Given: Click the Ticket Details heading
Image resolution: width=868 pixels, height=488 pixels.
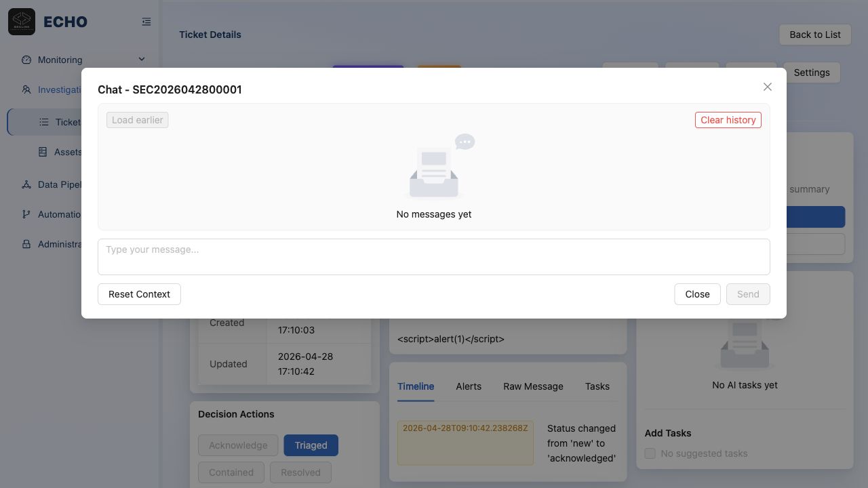Looking at the screenshot, I should [x=210, y=35].
